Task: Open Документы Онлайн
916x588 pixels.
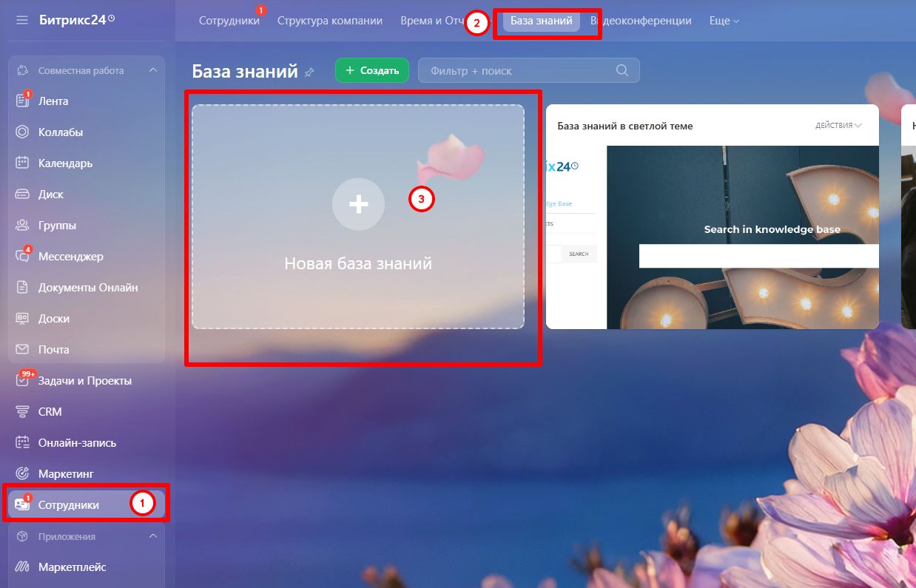Action: point(89,287)
